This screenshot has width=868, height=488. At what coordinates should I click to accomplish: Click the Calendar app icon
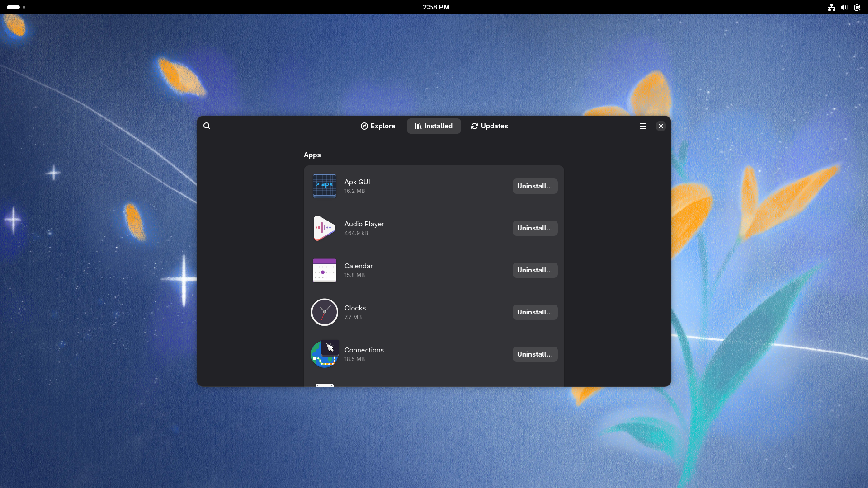pos(325,270)
